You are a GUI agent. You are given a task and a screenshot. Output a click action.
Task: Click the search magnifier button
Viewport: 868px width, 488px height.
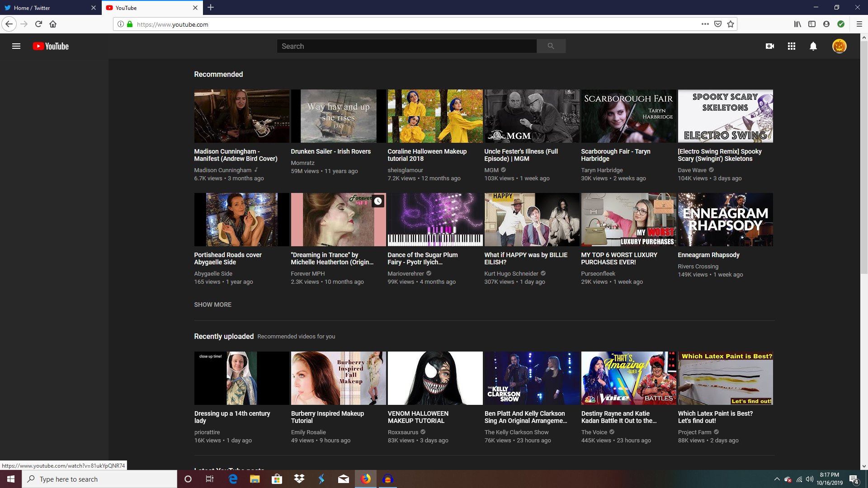pos(551,46)
